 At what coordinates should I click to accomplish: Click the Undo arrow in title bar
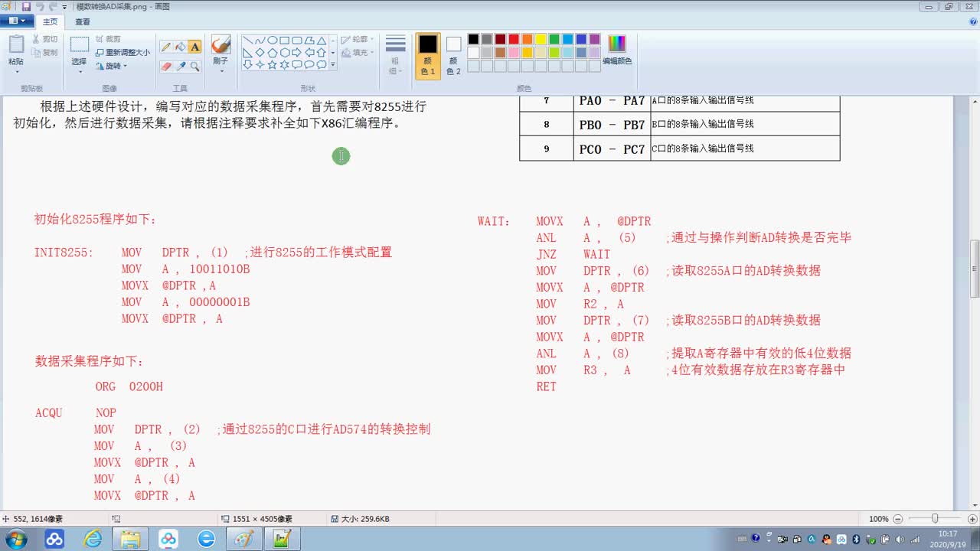[x=40, y=6]
